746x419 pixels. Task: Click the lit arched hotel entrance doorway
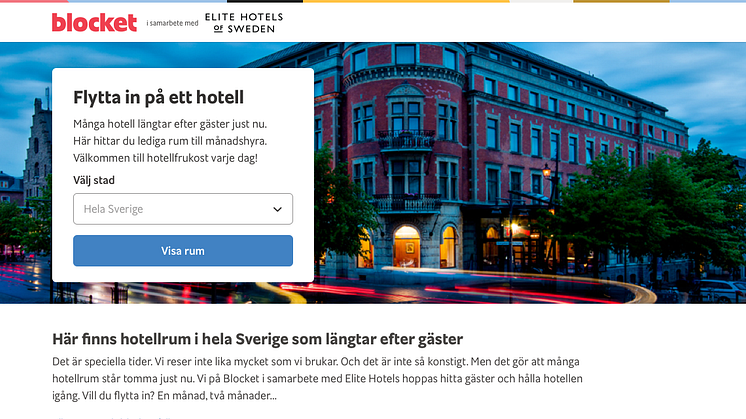tap(407, 247)
